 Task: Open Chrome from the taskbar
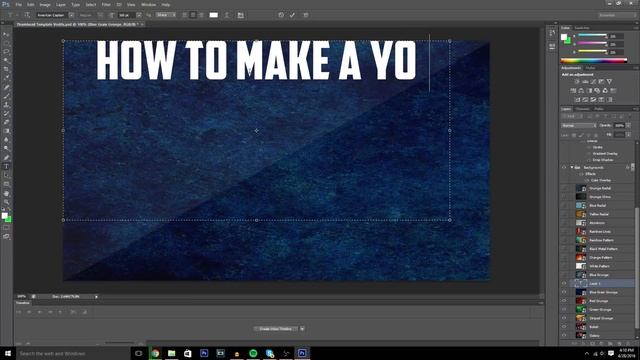pyautogui.click(x=155, y=353)
